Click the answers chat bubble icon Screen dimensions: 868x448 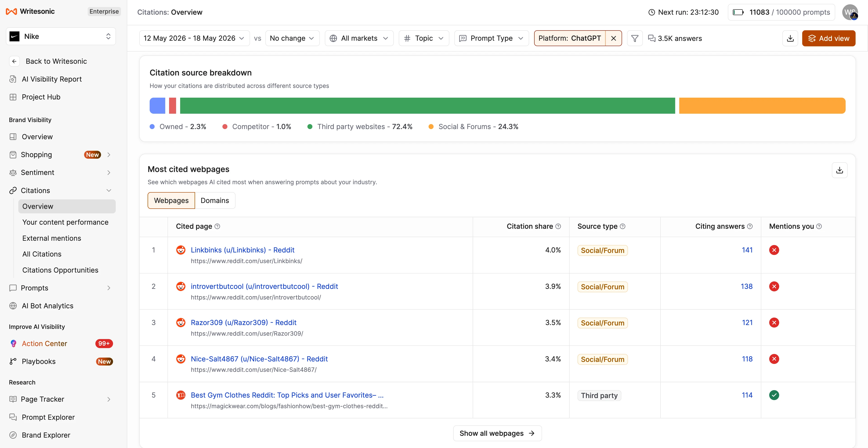click(x=652, y=38)
